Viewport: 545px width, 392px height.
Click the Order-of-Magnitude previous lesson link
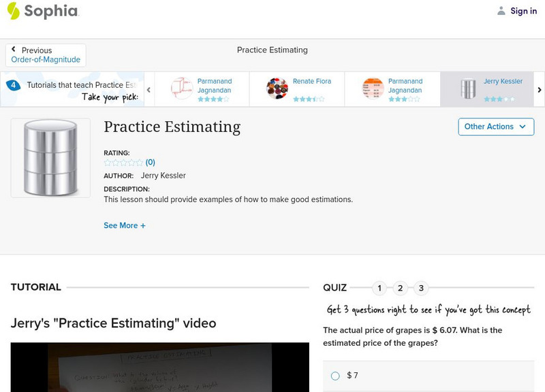[46, 60]
